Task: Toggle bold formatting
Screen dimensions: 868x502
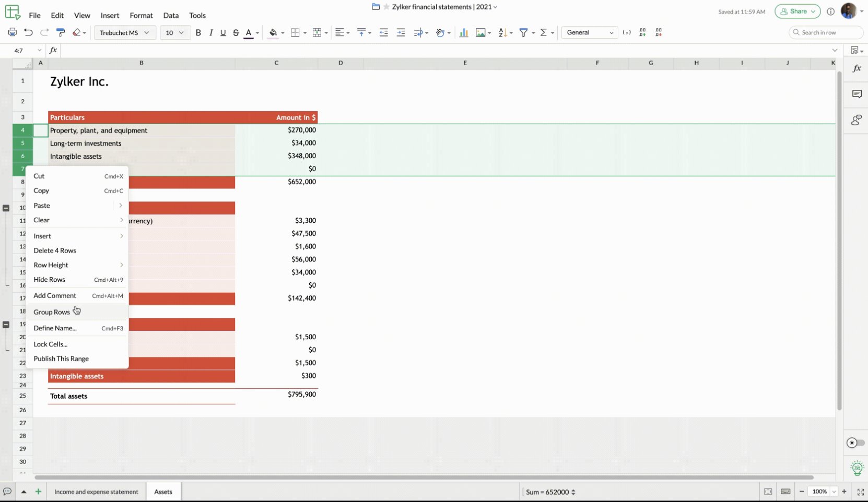Action: 198,32
